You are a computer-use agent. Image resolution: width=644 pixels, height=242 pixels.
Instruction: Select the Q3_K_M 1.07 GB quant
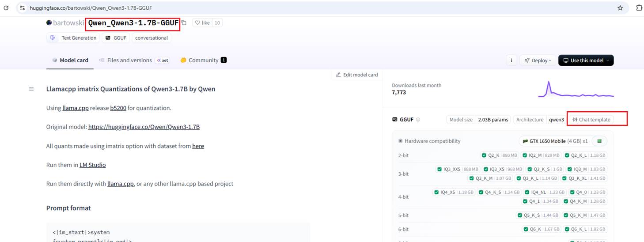tap(490, 178)
